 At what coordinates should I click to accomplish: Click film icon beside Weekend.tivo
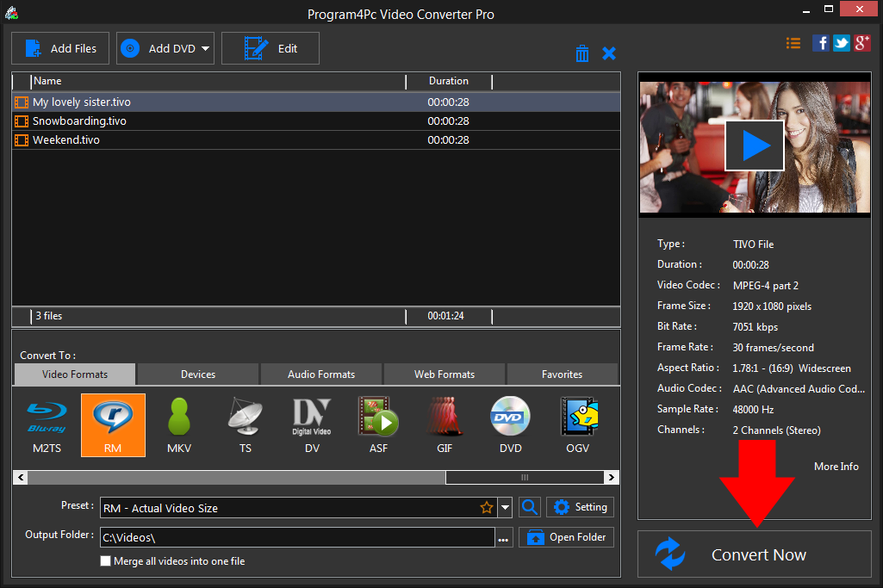[x=22, y=140]
